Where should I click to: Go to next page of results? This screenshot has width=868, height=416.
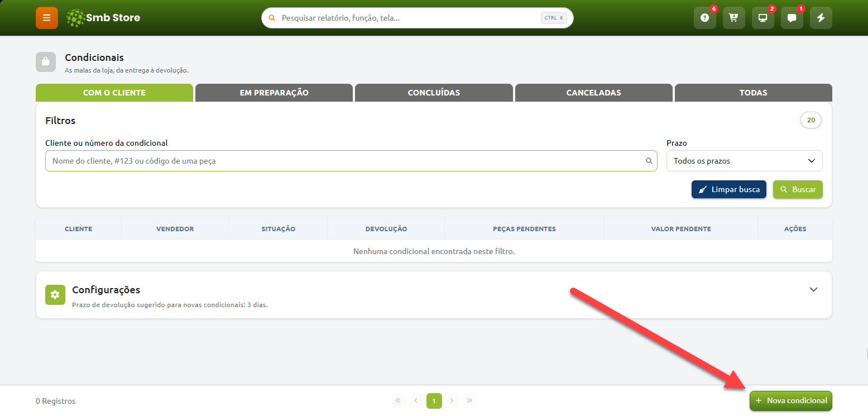452,400
